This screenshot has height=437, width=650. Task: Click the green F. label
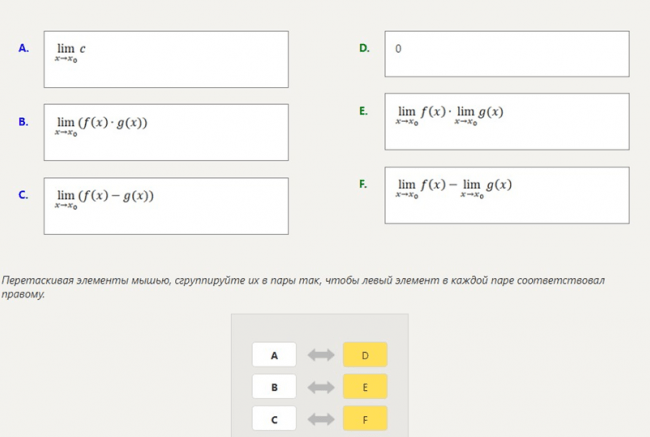click(x=363, y=184)
